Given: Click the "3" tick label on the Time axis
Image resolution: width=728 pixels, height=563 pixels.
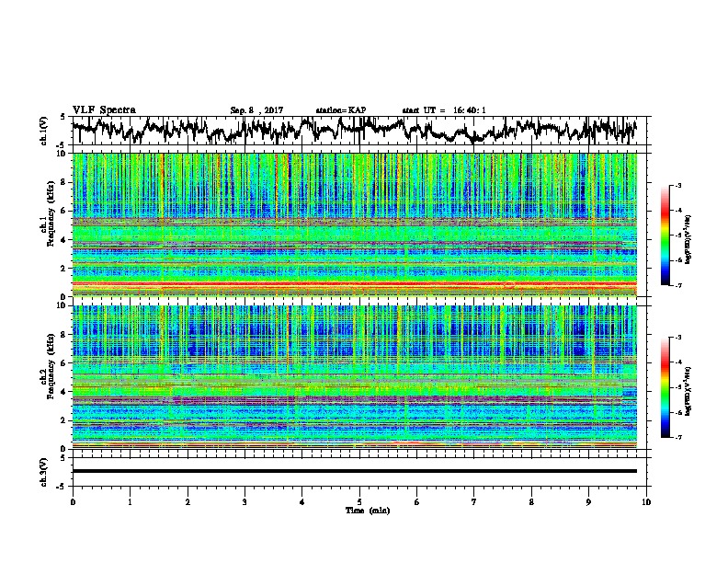Looking at the screenshot, I should (x=245, y=502).
